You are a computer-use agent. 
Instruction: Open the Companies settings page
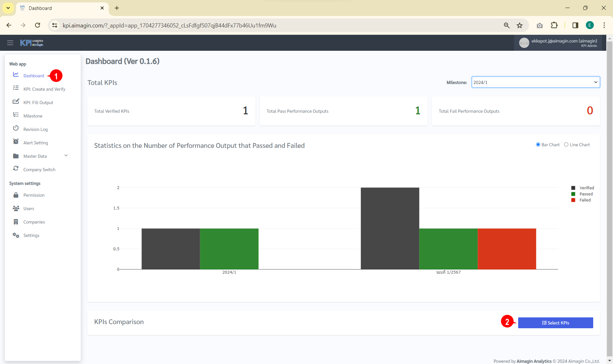point(34,222)
